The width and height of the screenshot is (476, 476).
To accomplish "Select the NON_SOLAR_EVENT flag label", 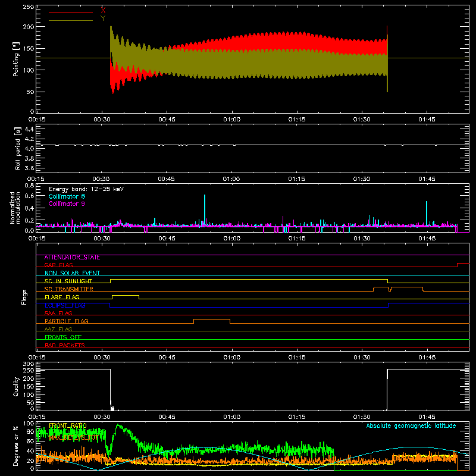I will [72, 273].
